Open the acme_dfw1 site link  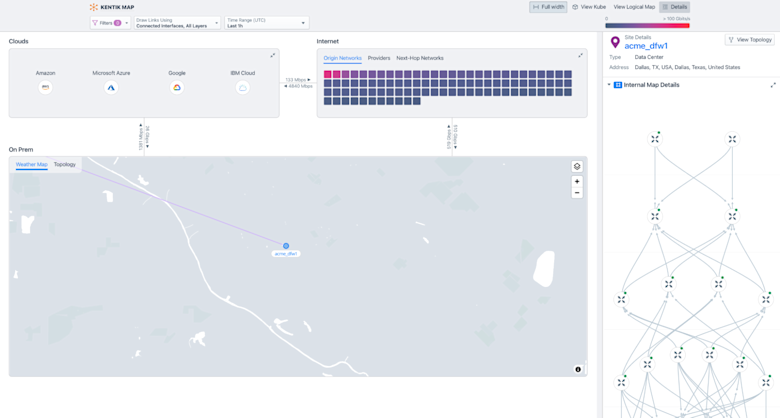tap(646, 46)
